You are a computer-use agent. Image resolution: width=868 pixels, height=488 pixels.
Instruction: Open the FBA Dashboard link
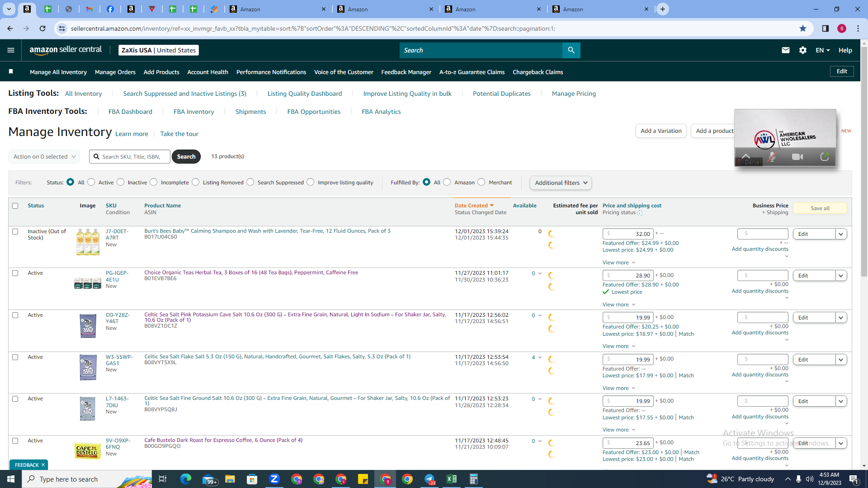coord(130,112)
